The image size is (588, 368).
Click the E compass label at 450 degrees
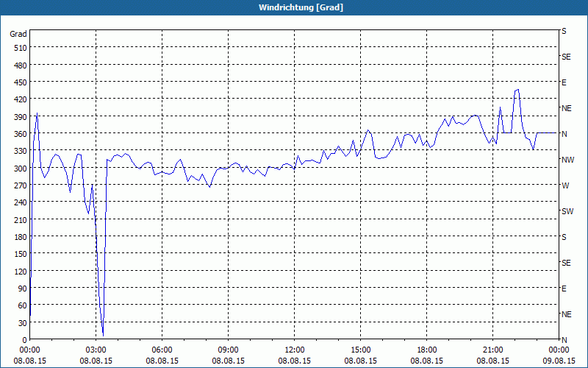pos(564,82)
